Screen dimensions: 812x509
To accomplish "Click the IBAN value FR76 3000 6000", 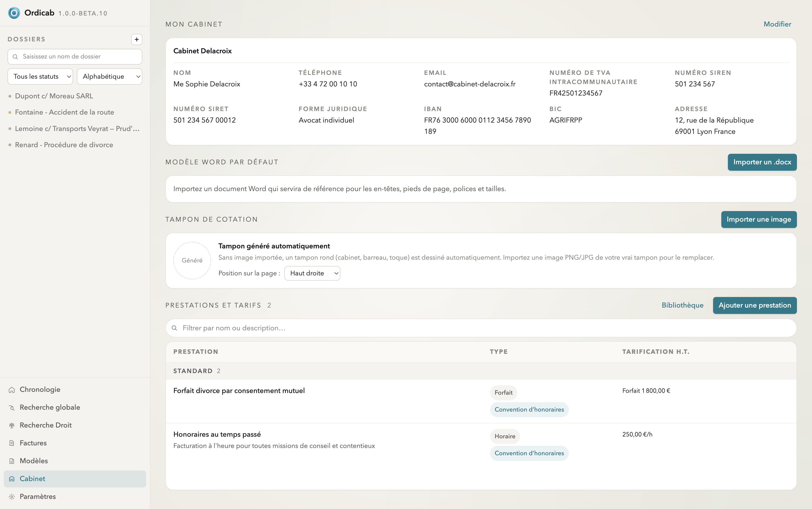I will [x=477, y=126].
